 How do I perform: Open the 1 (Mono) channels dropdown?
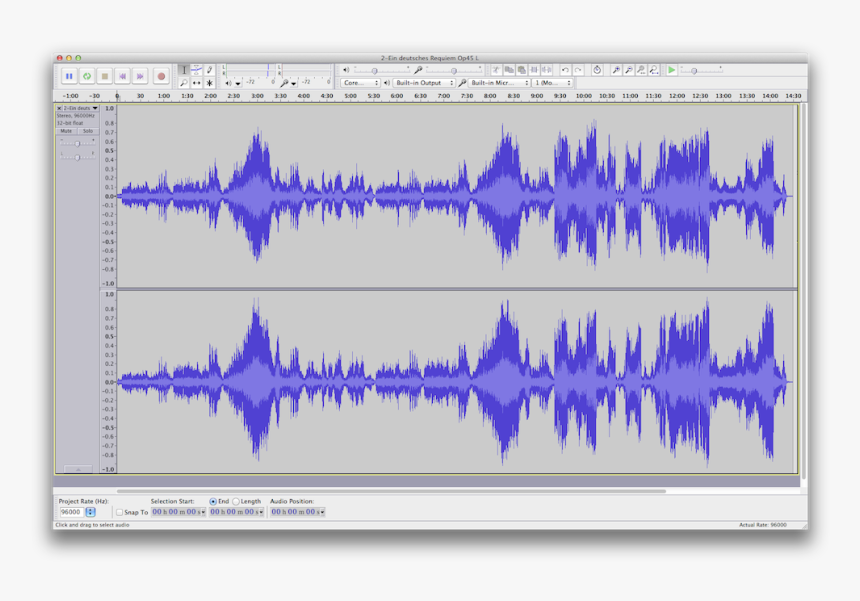tap(553, 83)
